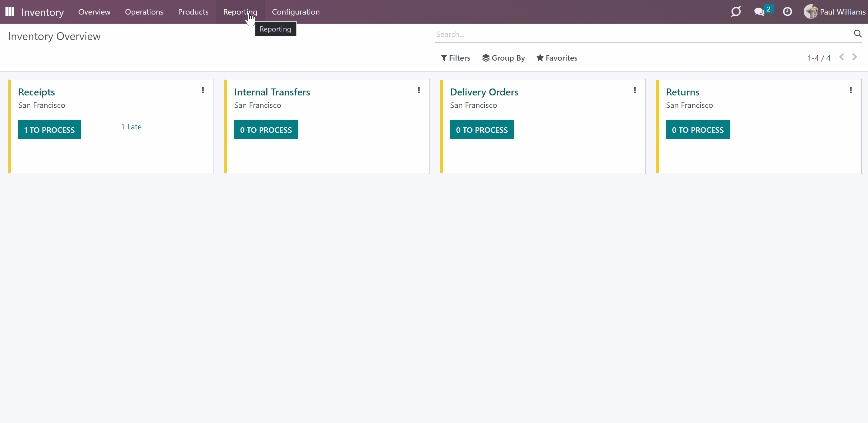
Task: Expand the Favorites dropdown
Action: coord(557,58)
